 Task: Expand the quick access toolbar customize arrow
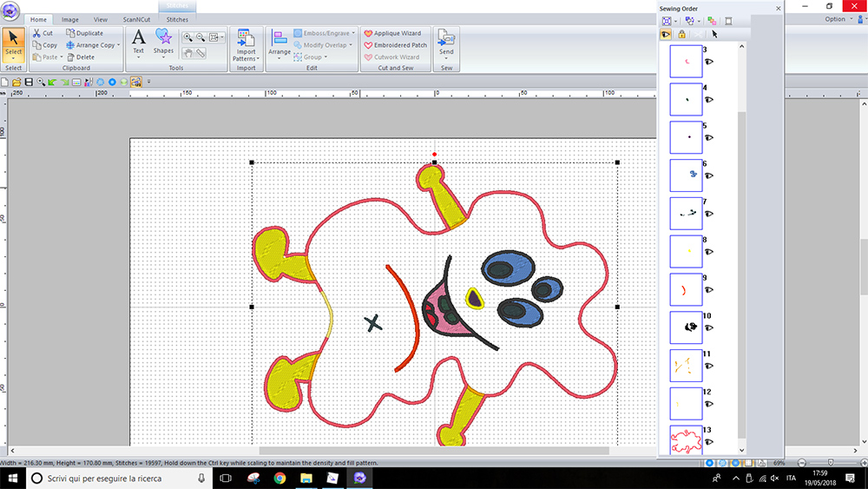click(148, 82)
